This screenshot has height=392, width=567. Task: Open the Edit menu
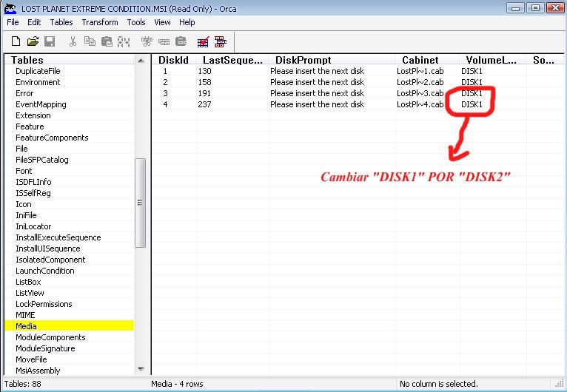coord(34,22)
